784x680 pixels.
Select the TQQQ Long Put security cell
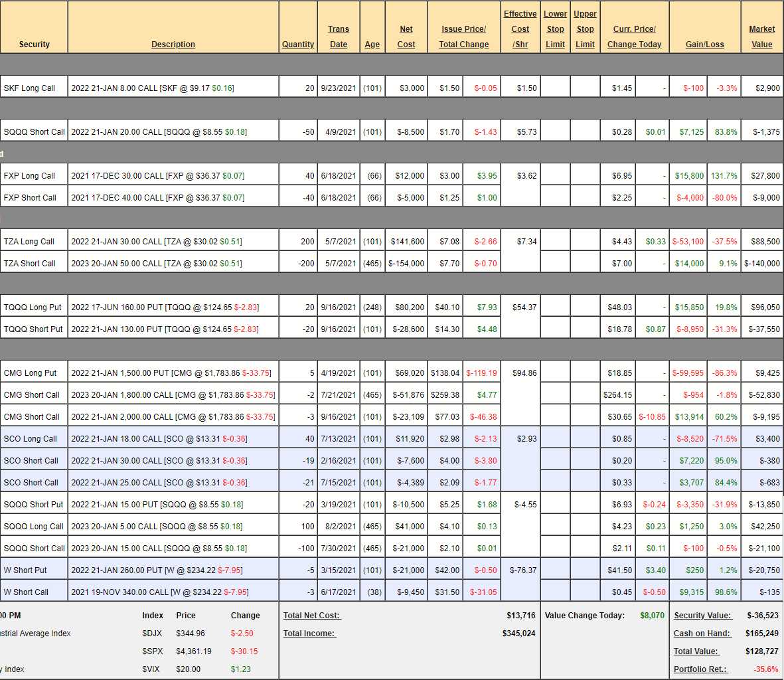[33, 307]
